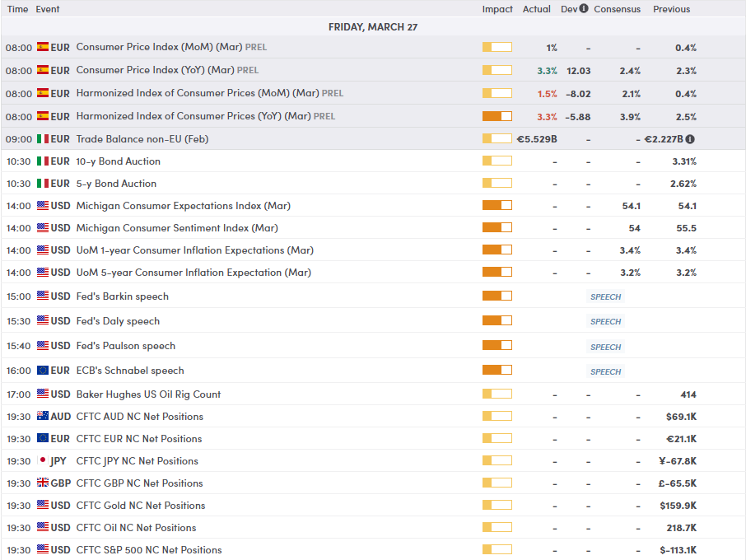Screen dimensions: 746x560
Task: Open Trade Balance non-EU (Feb) event
Action: click(x=142, y=139)
